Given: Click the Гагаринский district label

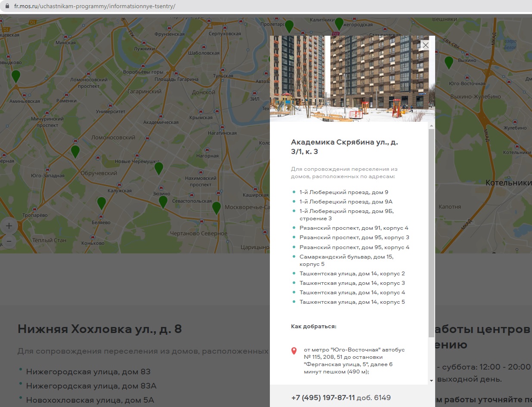Looking at the screenshot, I should point(145,92).
